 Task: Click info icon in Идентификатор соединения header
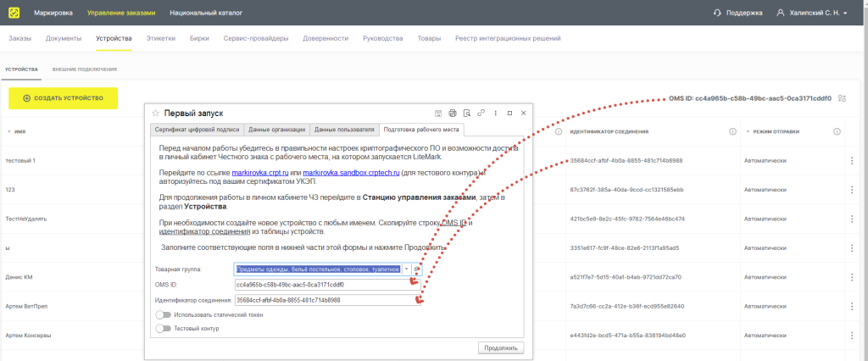click(732, 132)
